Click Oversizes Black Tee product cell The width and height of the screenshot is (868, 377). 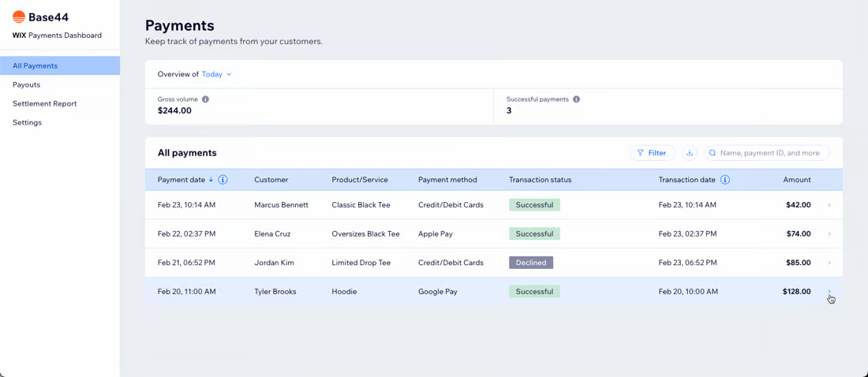click(366, 234)
